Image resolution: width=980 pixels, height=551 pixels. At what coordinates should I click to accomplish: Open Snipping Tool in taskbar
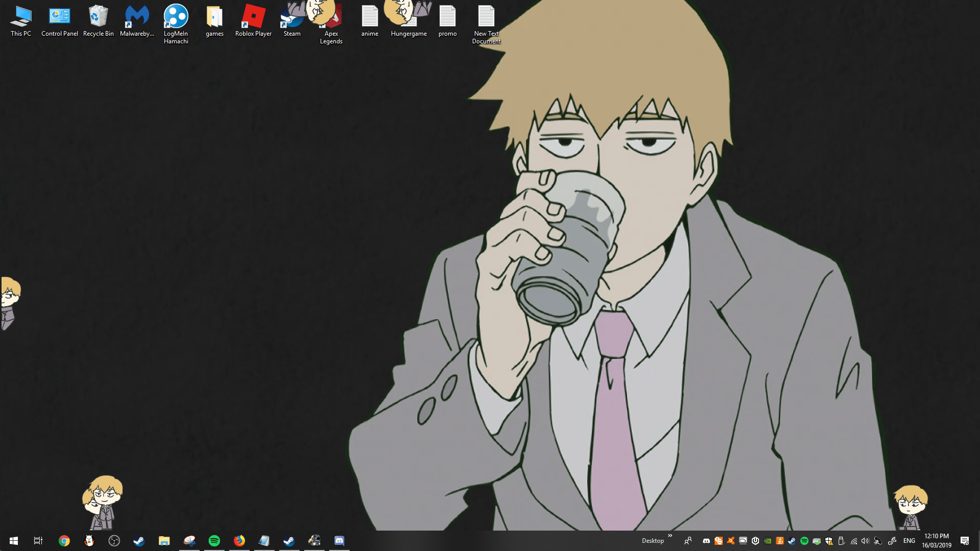coord(189,541)
